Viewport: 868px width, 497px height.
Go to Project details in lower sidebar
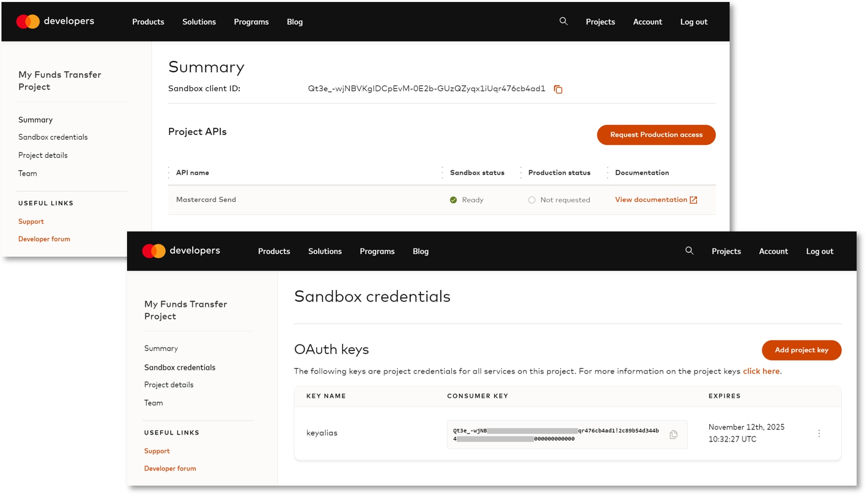[x=169, y=385]
